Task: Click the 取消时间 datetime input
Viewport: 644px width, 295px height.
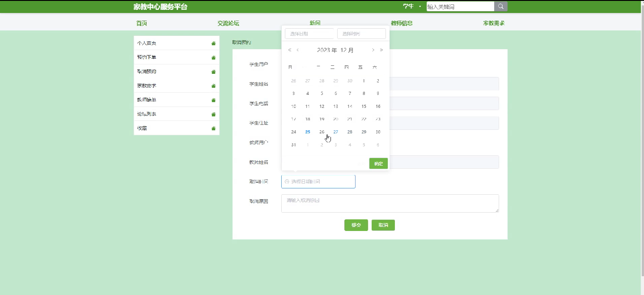Action: pos(318,181)
